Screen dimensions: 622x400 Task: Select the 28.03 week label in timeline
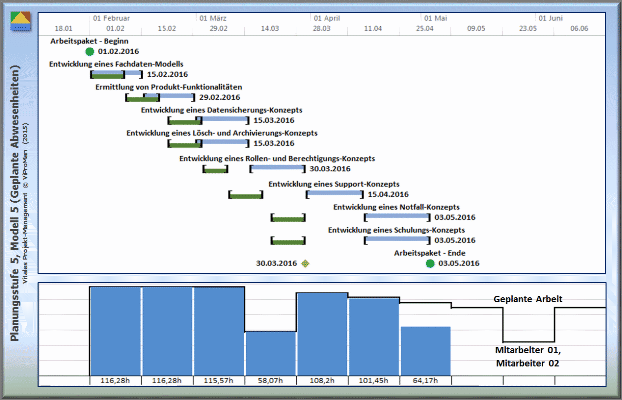tap(322, 30)
